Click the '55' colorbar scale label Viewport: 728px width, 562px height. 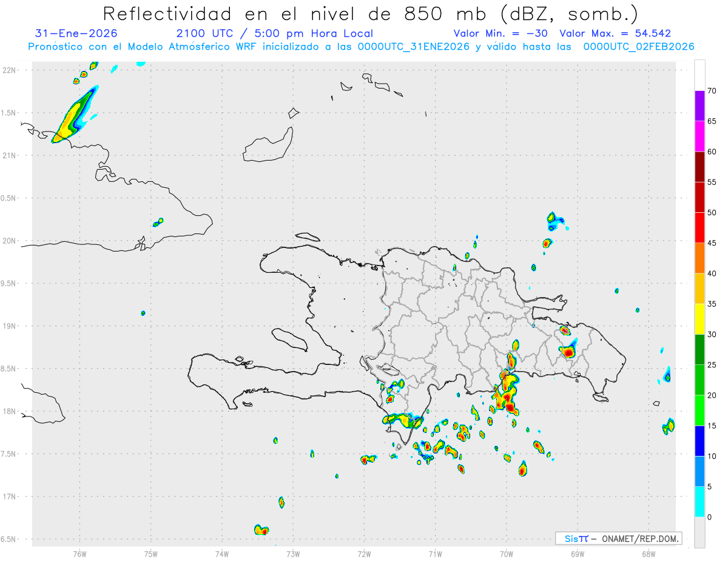[712, 182]
